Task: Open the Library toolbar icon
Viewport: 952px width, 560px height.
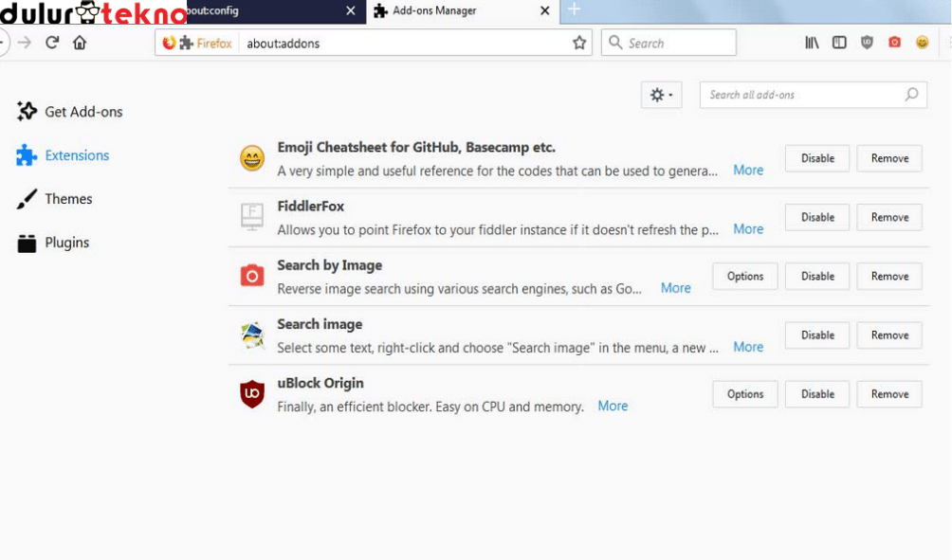Action: tap(812, 43)
